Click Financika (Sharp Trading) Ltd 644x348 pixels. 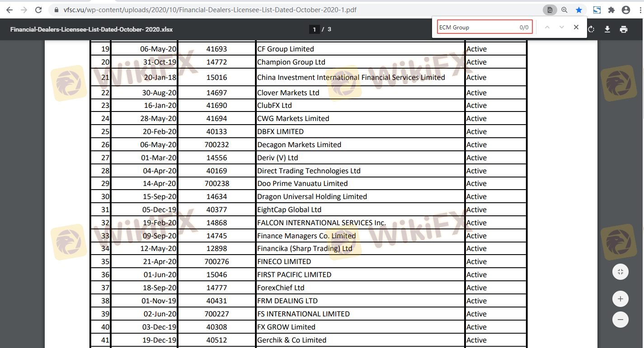[305, 248]
